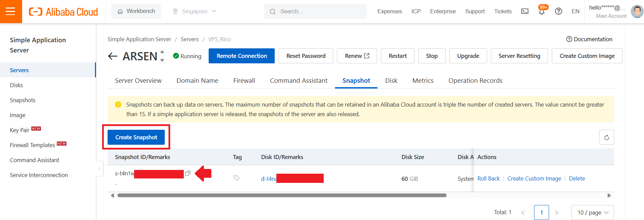
Task: Refresh the snapshot list
Action: [607, 138]
